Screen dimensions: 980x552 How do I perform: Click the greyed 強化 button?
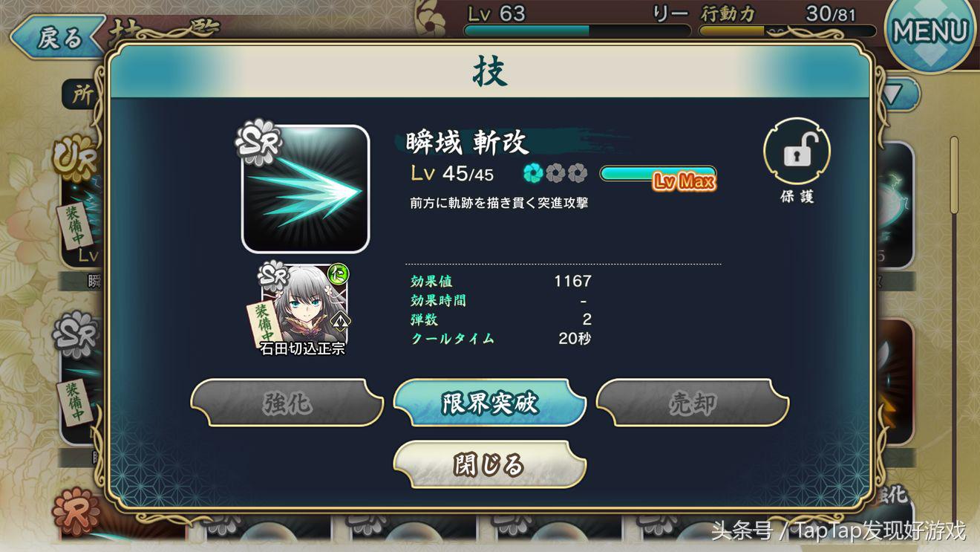coord(287,403)
